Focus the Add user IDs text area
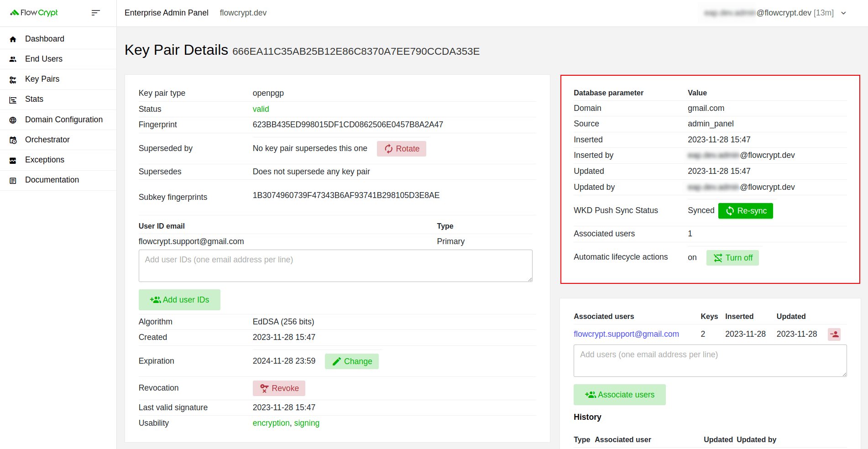Image resolution: width=868 pixels, height=449 pixels. point(335,266)
